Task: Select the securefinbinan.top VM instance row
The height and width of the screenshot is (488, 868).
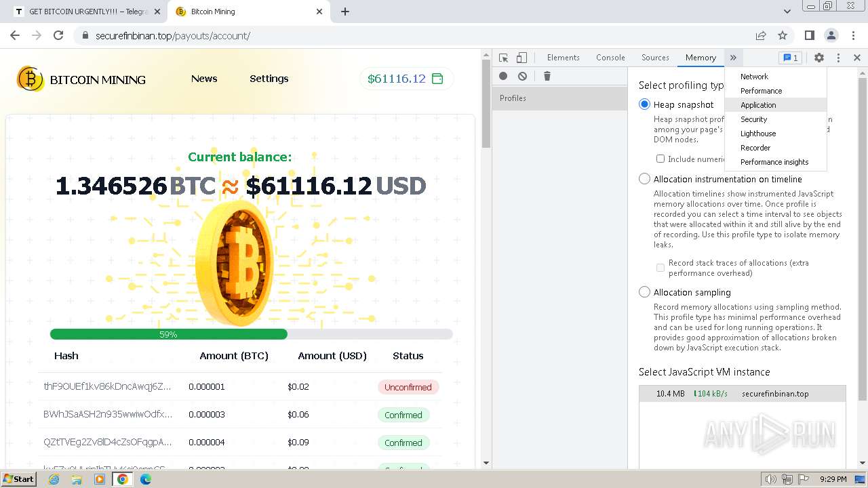Action: [x=743, y=394]
